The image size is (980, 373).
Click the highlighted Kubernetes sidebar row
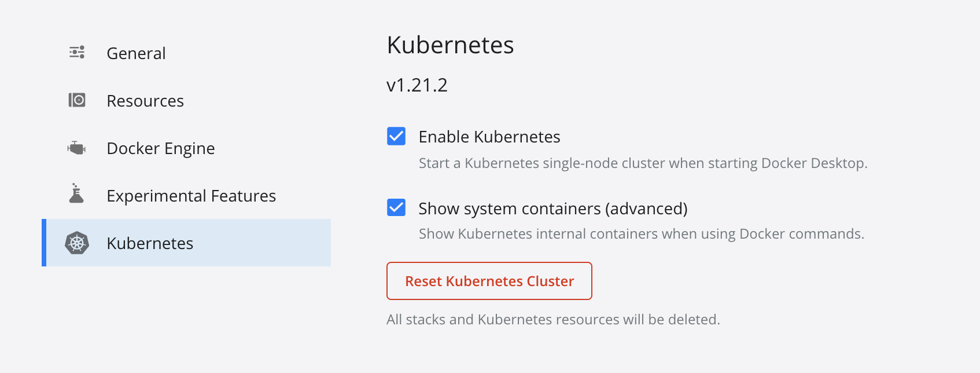(x=186, y=243)
